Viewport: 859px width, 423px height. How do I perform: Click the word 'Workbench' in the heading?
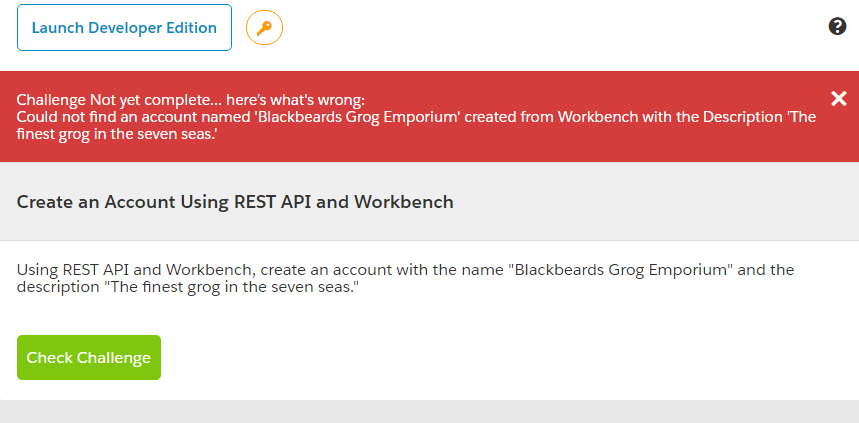[411, 202]
